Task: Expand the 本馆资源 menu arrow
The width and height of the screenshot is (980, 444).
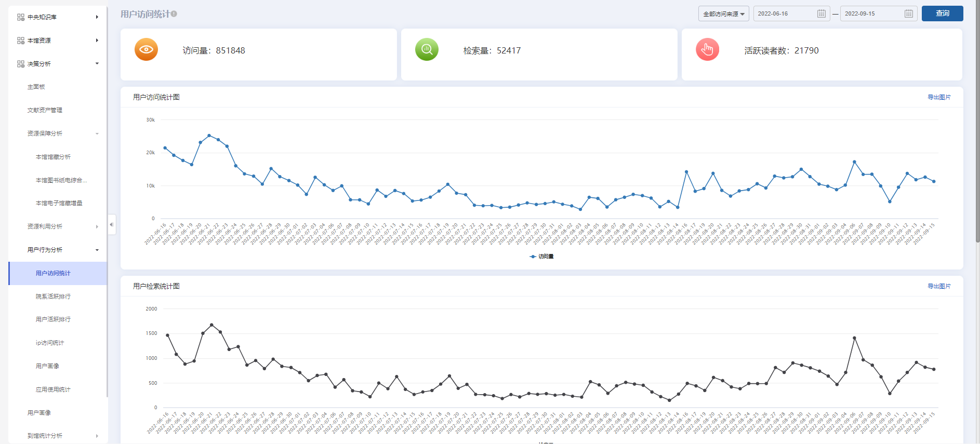Action: [97, 41]
